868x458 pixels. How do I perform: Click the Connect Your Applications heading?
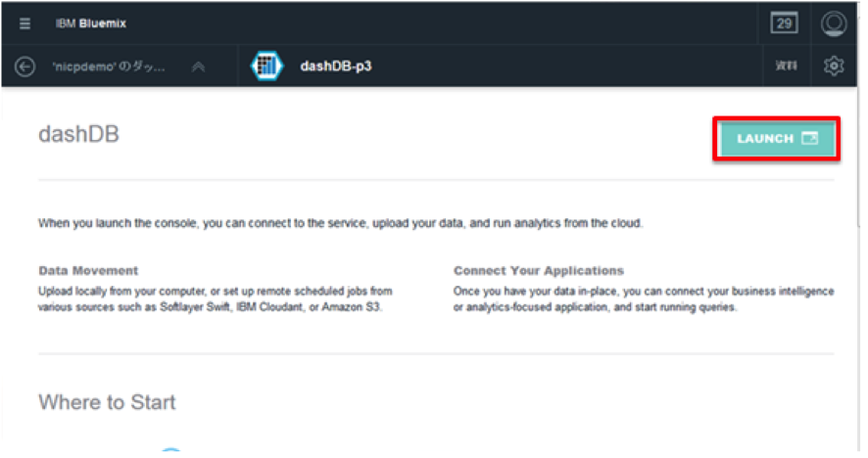click(x=538, y=270)
